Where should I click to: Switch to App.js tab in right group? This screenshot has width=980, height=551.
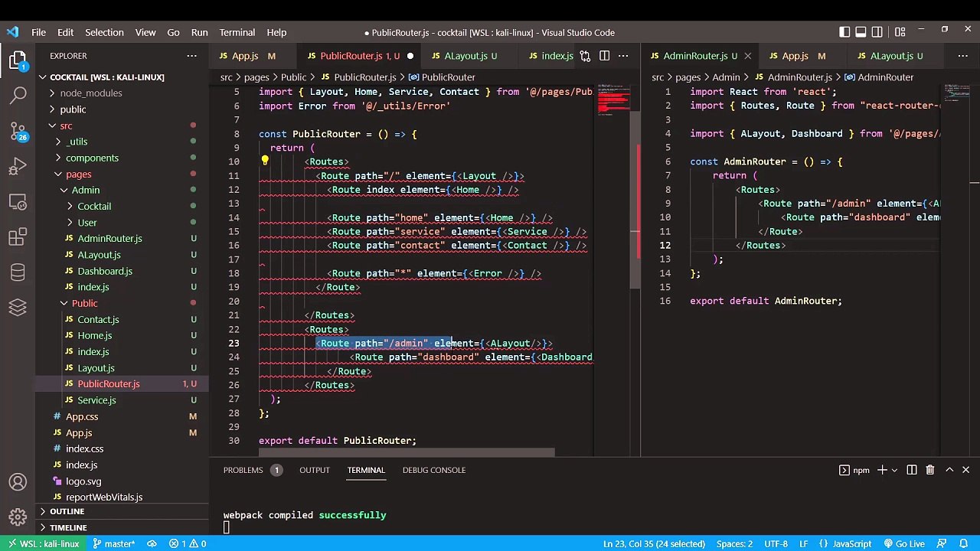[x=795, y=56]
